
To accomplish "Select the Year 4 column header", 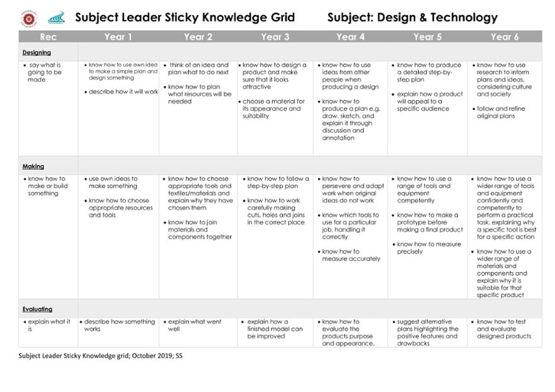I will coord(350,36).
